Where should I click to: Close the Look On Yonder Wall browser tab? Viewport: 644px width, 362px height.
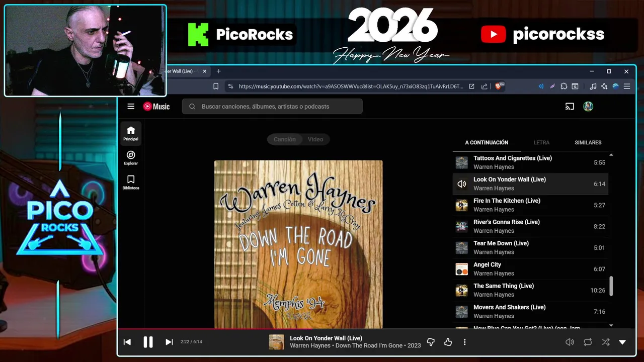point(204,71)
